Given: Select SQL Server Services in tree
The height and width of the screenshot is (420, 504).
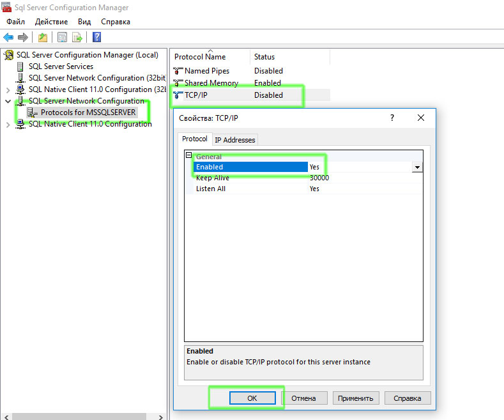Looking at the screenshot, I should (61, 66).
